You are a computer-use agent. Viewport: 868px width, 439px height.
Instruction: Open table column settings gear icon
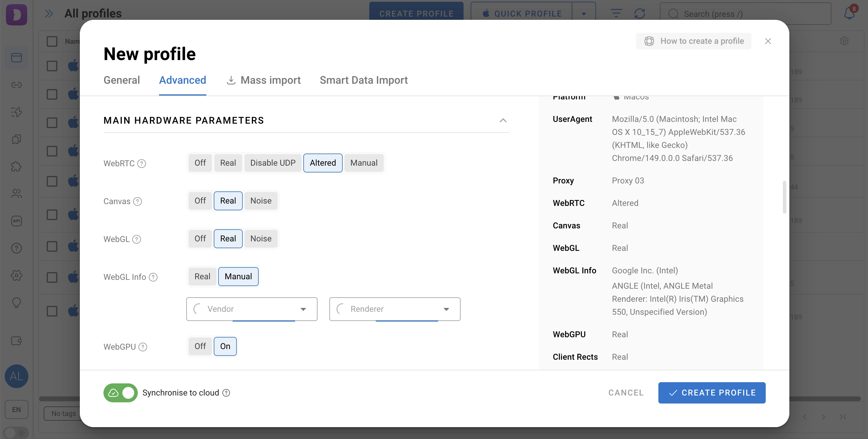844,41
